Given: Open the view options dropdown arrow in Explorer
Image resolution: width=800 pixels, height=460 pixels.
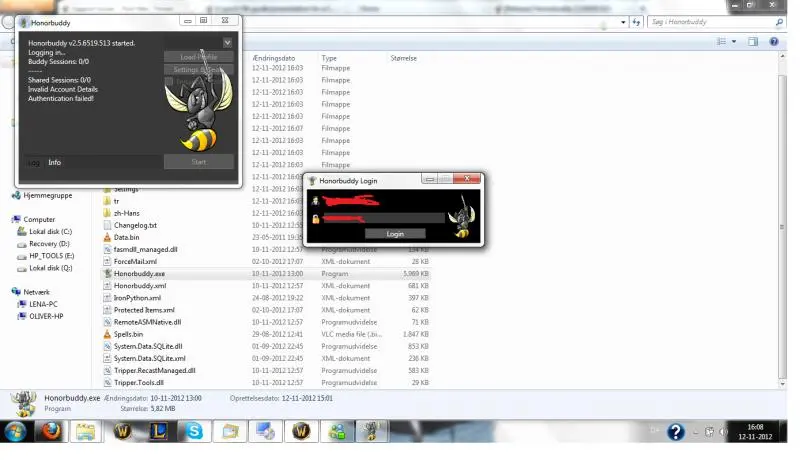Looking at the screenshot, I should (x=734, y=41).
